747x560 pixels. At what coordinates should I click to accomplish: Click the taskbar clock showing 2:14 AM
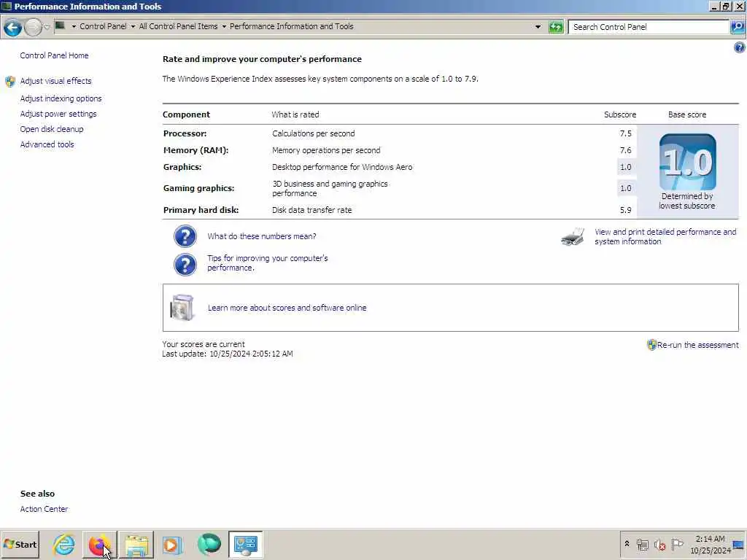[710, 544]
